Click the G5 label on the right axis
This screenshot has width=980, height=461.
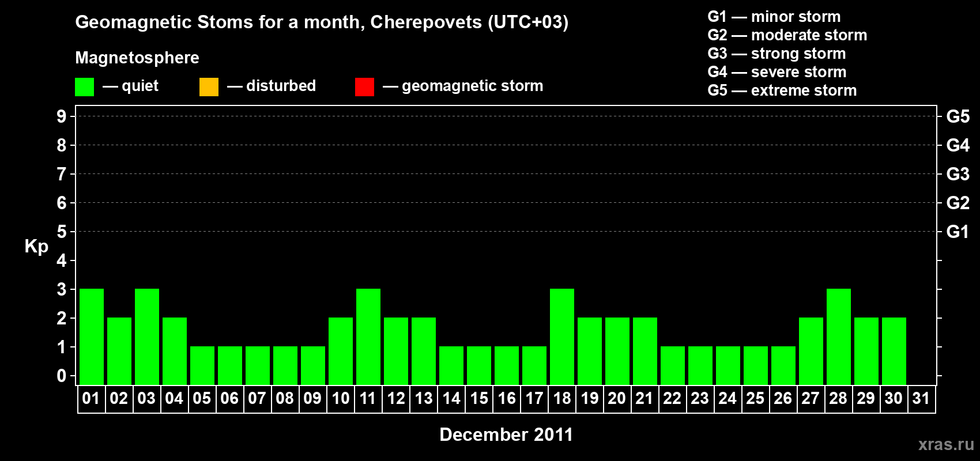tap(958, 116)
